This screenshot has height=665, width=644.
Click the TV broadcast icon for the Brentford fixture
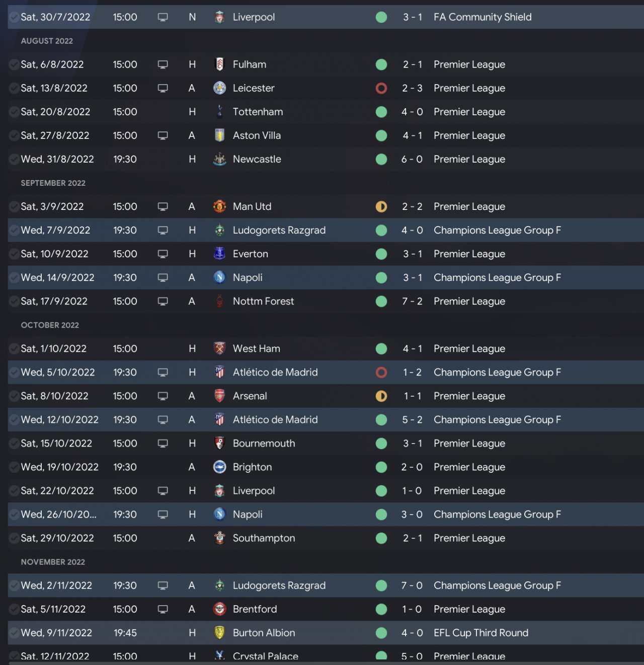[163, 609]
